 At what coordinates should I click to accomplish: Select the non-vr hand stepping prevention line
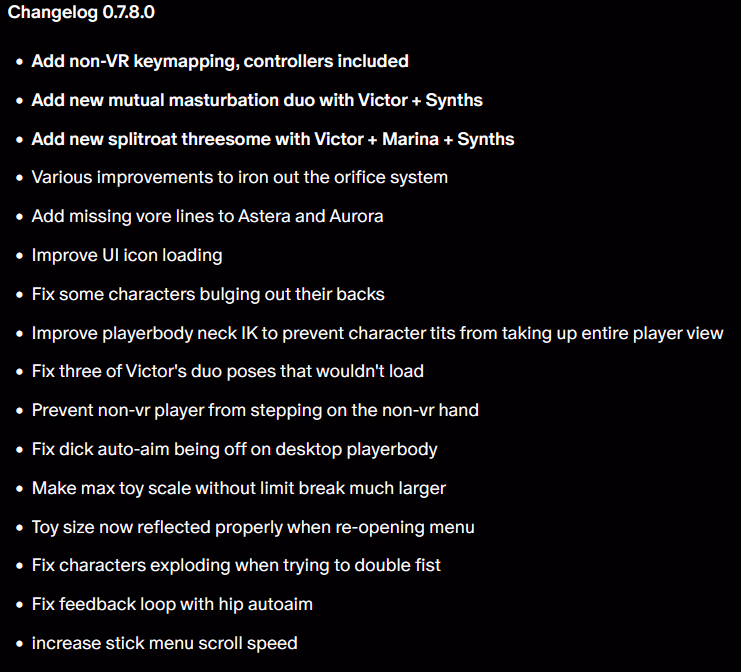pyautogui.click(x=255, y=410)
